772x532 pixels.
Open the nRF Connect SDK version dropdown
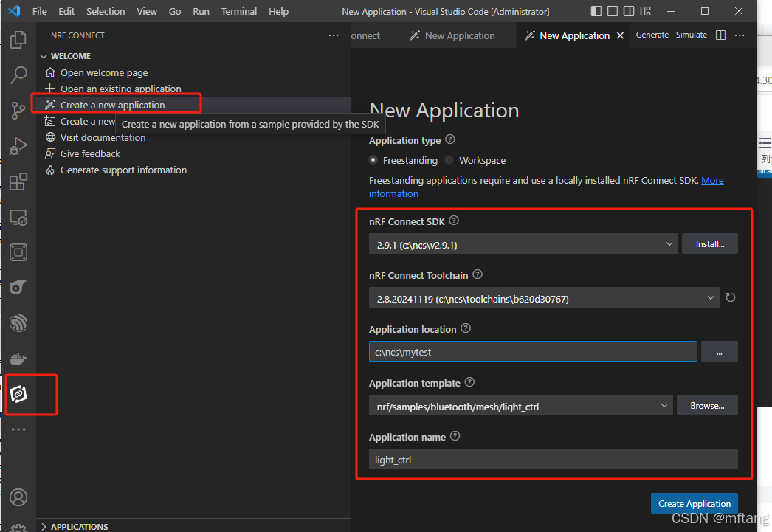point(523,244)
